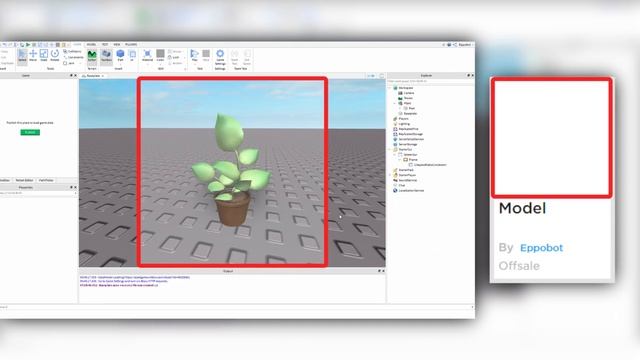Screen dimensions: 640x360
Task: Choose the Move tool
Action: (33, 55)
